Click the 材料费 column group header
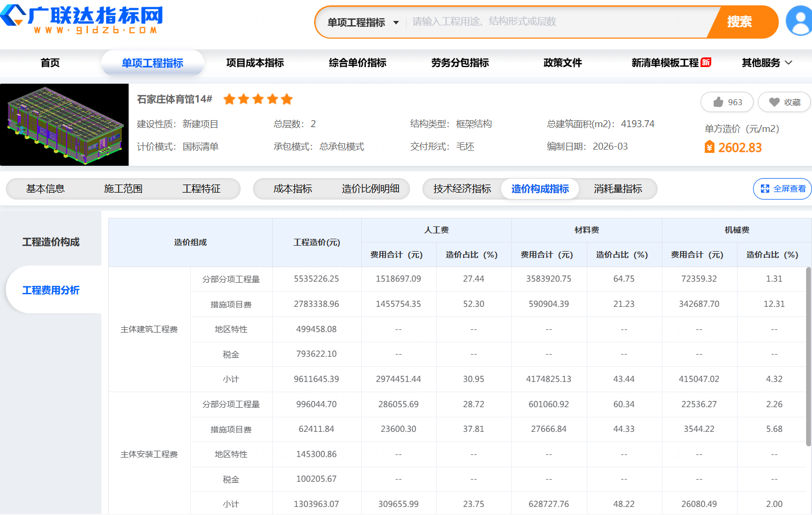Image resolution: width=812 pixels, height=515 pixels. 587,230
